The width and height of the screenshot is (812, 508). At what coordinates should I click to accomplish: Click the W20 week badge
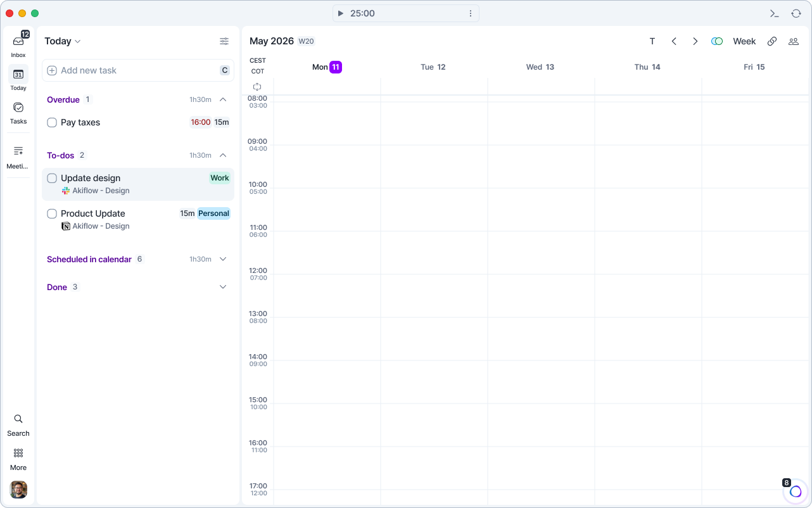click(307, 41)
